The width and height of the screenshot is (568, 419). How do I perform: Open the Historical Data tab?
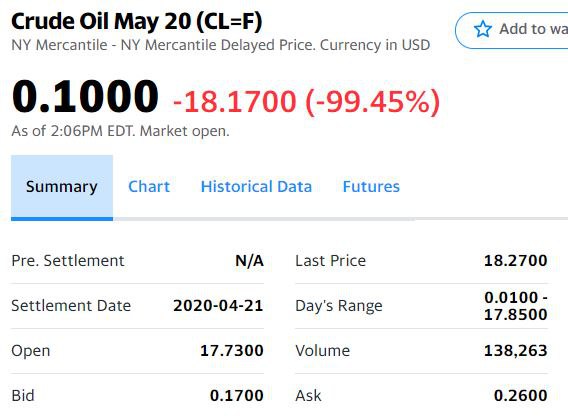256,187
